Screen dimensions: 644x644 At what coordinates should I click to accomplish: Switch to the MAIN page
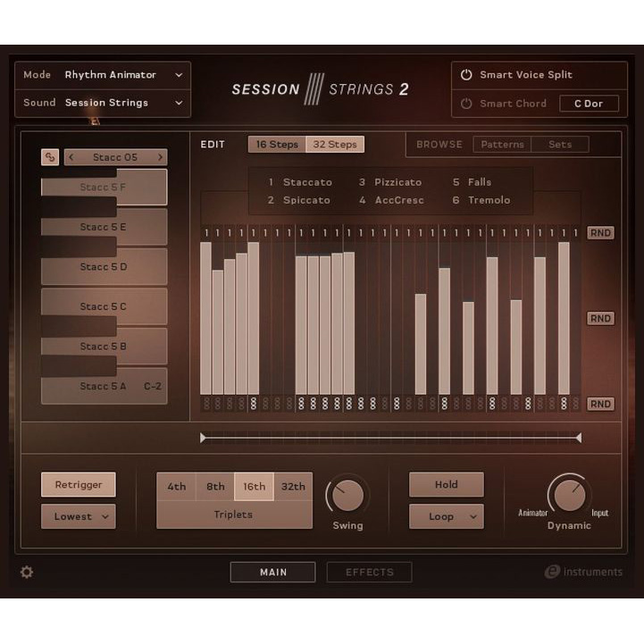(x=272, y=573)
